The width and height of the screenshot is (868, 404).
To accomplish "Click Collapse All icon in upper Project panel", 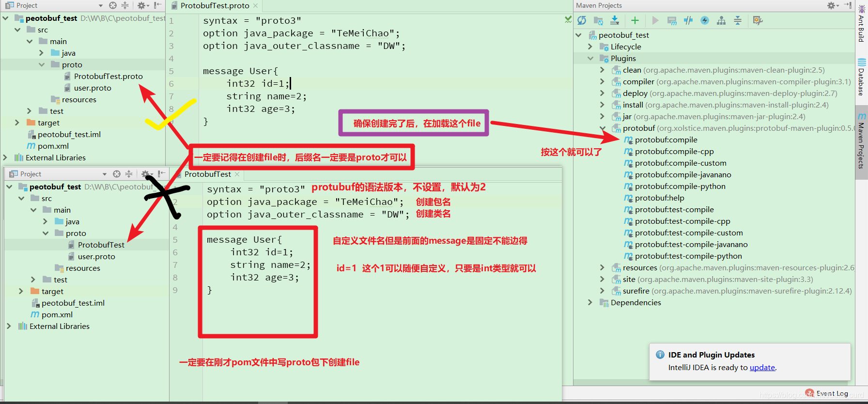I will tap(125, 6).
